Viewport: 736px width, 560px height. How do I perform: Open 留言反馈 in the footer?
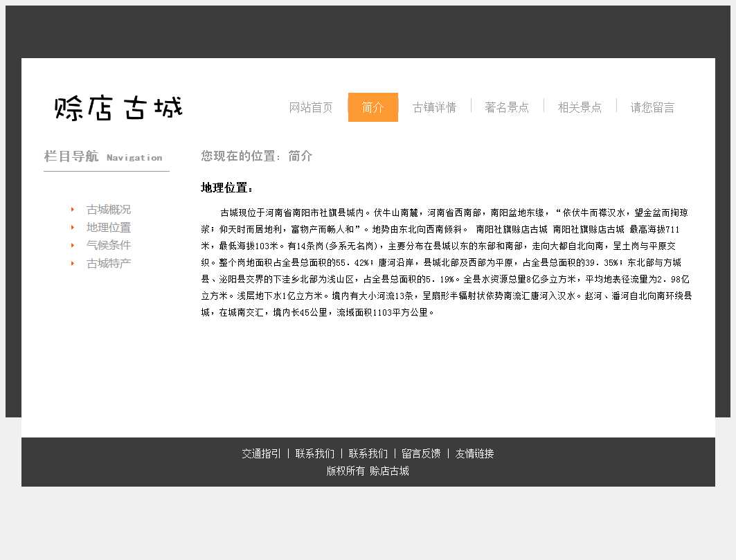421,454
